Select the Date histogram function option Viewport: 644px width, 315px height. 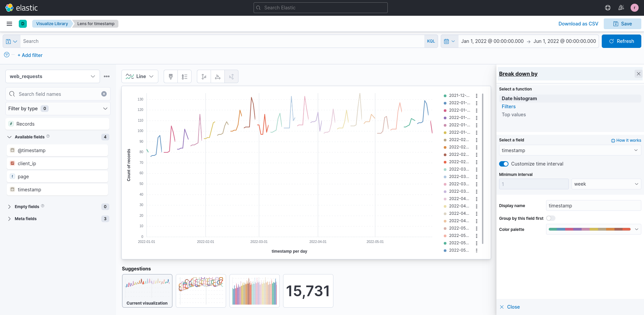coord(519,98)
